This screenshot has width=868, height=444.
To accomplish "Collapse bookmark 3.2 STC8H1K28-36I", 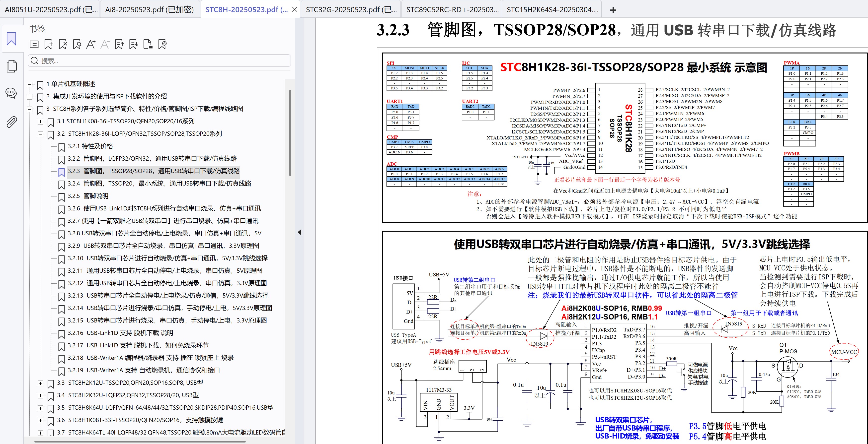I will click(x=40, y=134).
